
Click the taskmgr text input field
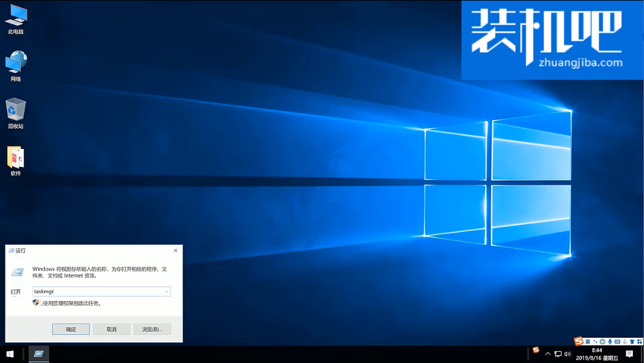[97, 292]
